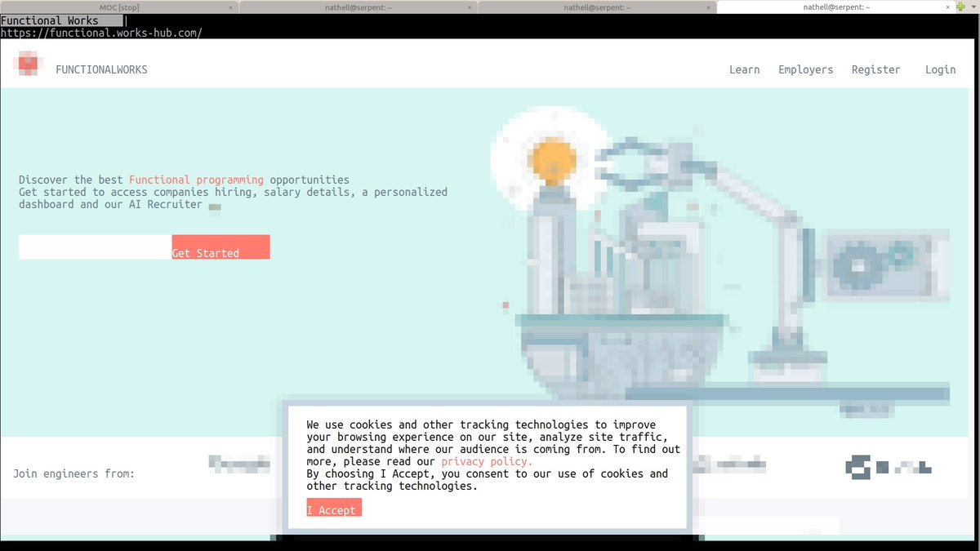The height and width of the screenshot is (551, 980).
Task: Click the Get Started button
Action: pos(220,247)
